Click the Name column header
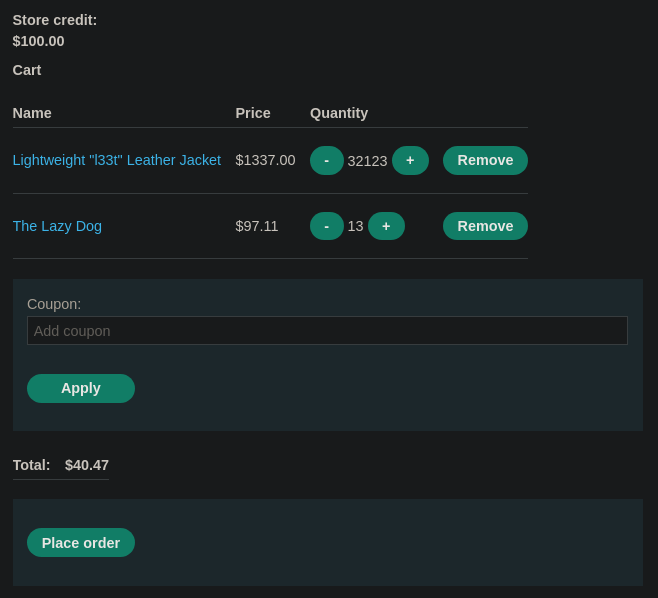The width and height of the screenshot is (658, 598). click(32, 113)
